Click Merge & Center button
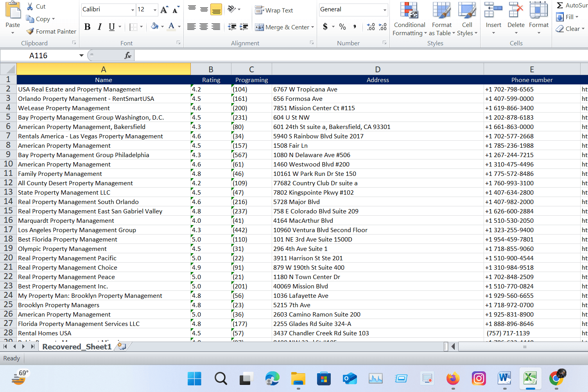 (x=282, y=27)
